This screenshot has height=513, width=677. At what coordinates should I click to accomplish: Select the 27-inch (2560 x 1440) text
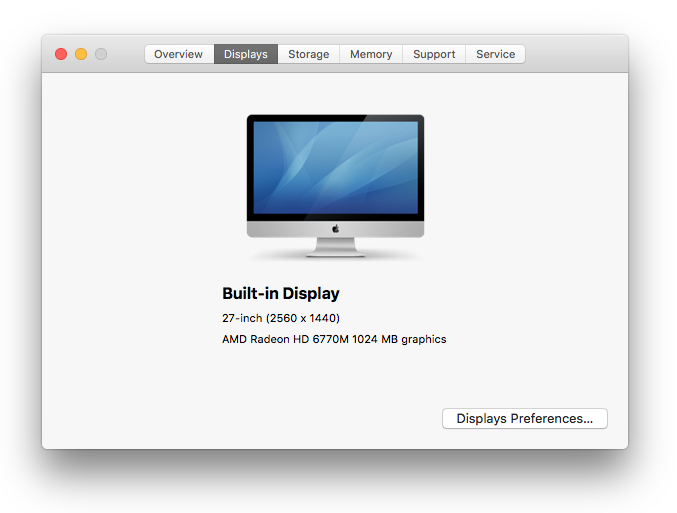(281, 318)
